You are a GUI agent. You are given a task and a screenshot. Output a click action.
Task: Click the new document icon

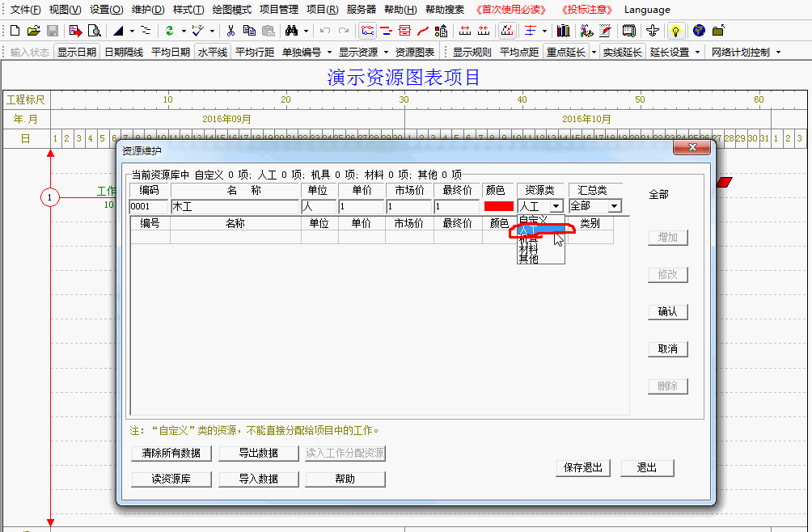[15, 31]
